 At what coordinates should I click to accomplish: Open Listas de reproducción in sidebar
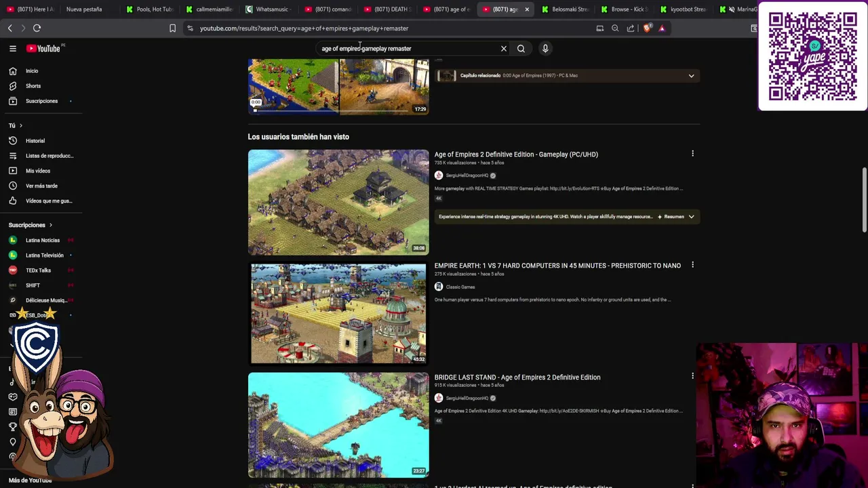coord(49,156)
